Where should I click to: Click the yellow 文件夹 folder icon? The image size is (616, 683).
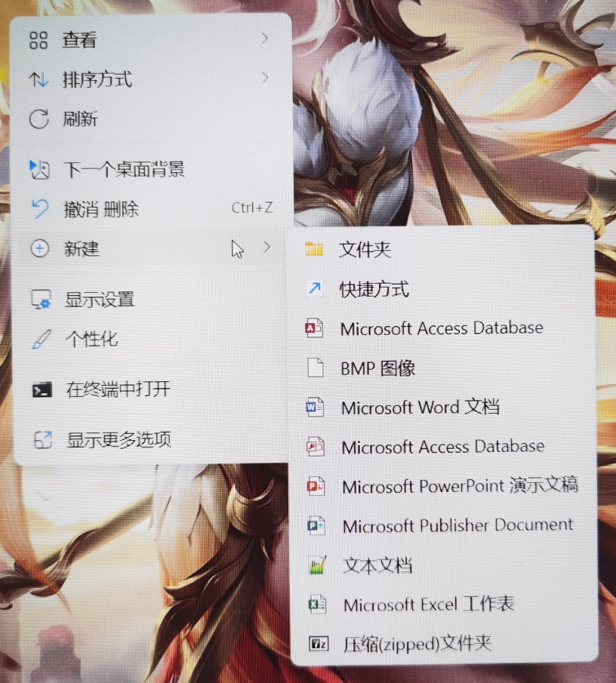(314, 249)
